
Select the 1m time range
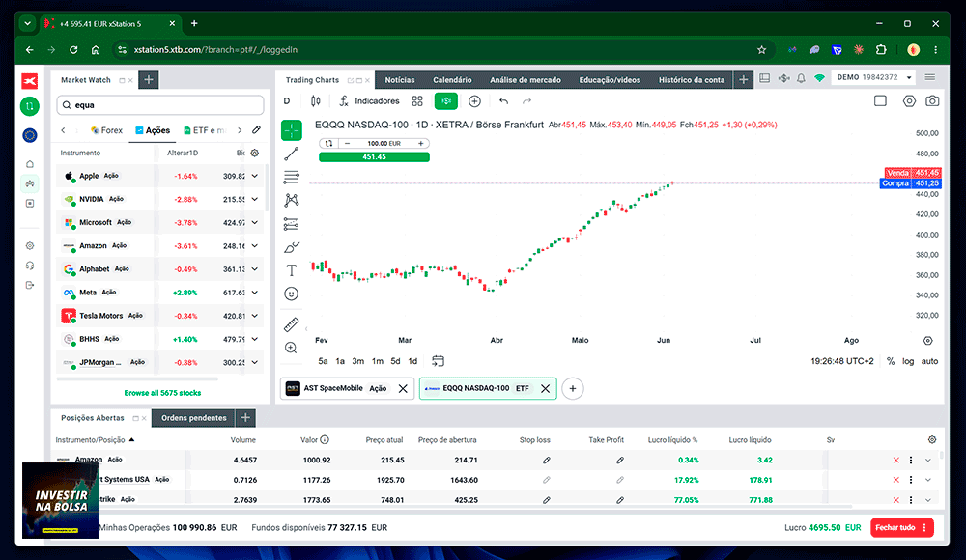(x=378, y=362)
